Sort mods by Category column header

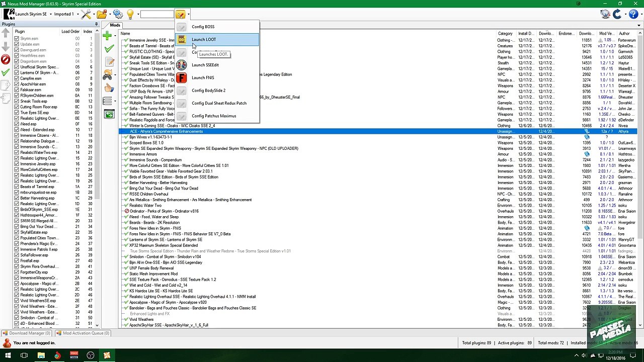coord(506,34)
